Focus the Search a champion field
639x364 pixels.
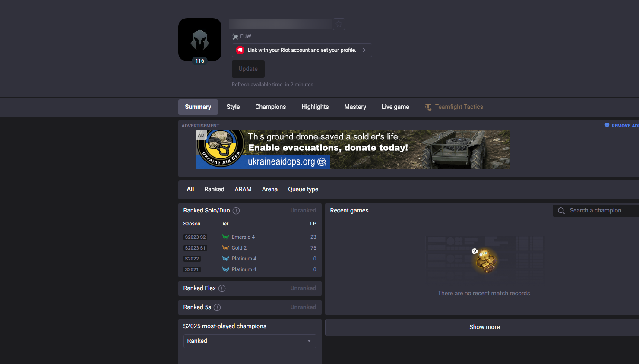coord(596,211)
